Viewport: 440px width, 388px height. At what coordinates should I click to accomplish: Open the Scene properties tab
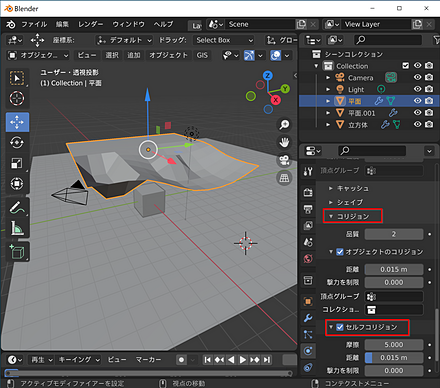(308, 242)
